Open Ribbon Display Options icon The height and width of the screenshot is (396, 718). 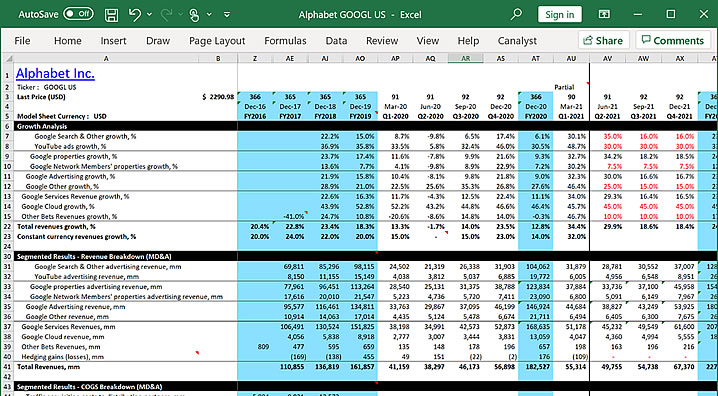(604, 14)
